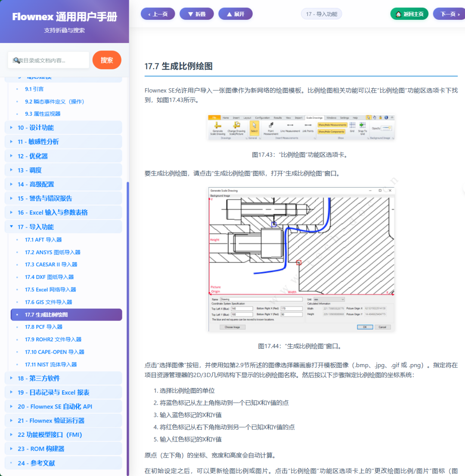The height and width of the screenshot is (476, 465).
Task: Open section 9.1 引言
Action: pyautogui.click(x=34, y=89)
